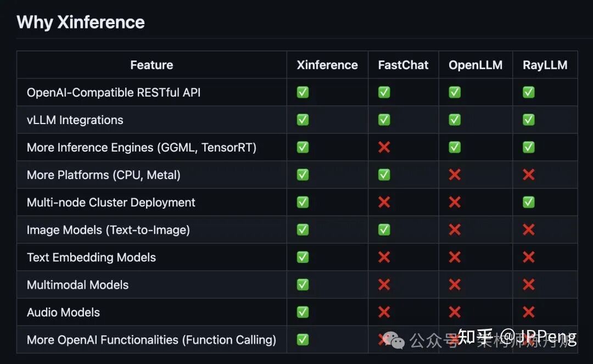Screen dimensions: 593x364
Task: Click RayLLM red cross for More Platforms row
Action: point(528,175)
